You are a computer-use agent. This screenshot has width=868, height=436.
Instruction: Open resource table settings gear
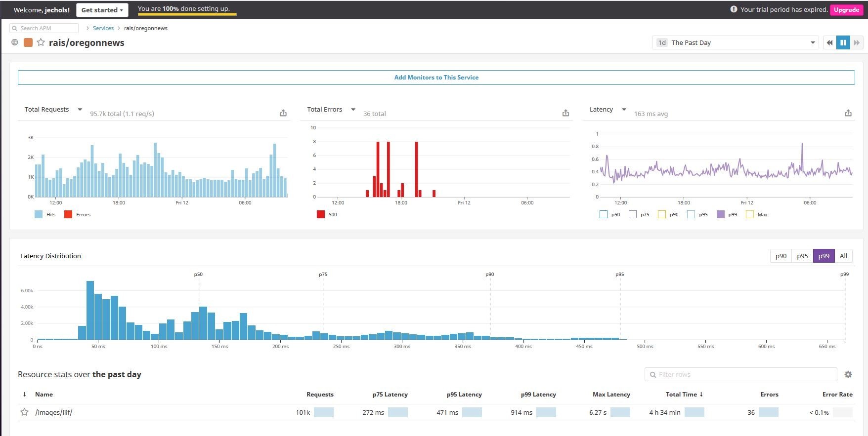tap(848, 374)
